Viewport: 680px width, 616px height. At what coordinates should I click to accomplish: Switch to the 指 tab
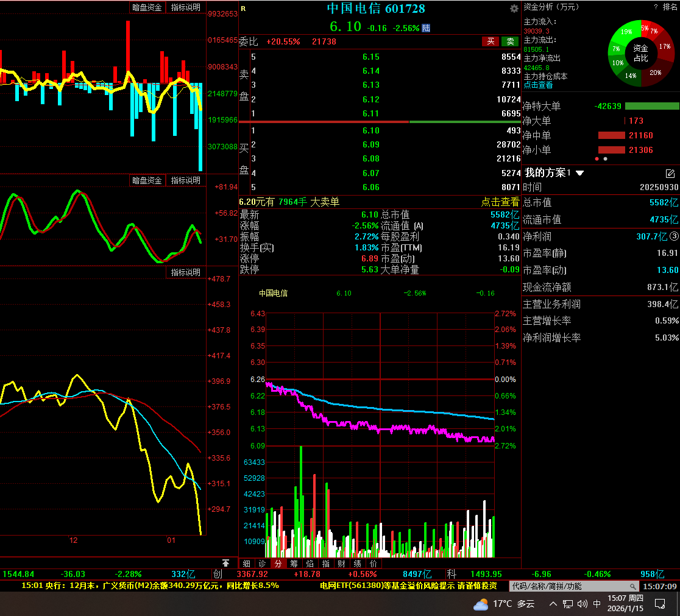[326, 564]
